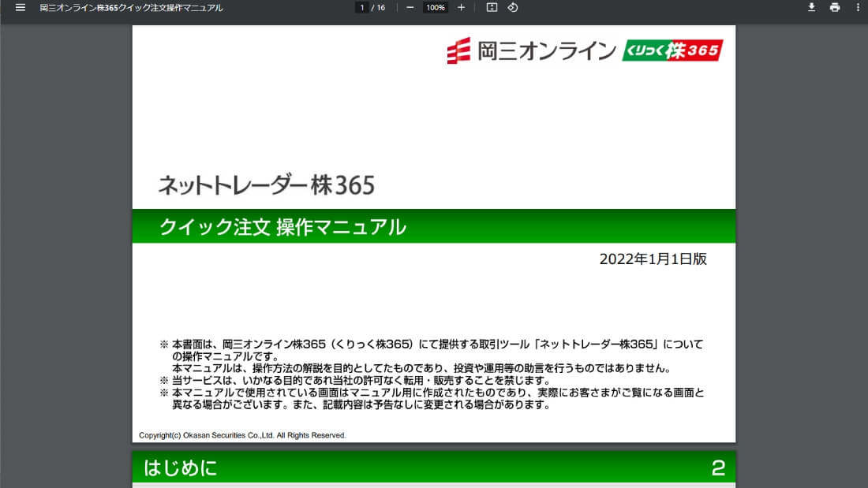This screenshot has height=488, width=868.
Task: Open the sidebar hamburger menu
Action: click(x=21, y=8)
